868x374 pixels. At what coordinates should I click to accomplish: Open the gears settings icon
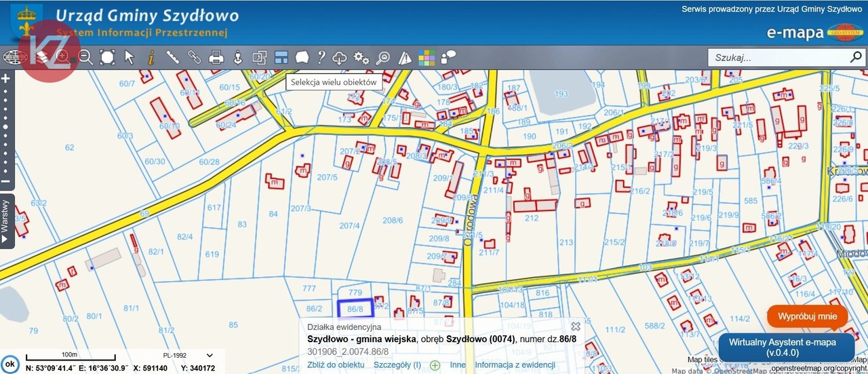361,58
